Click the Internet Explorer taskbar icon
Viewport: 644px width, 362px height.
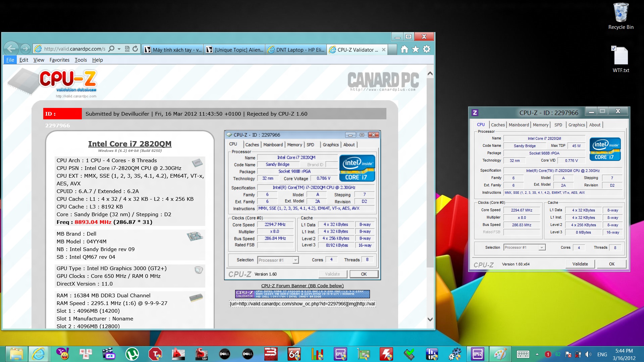click(x=39, y=354)
